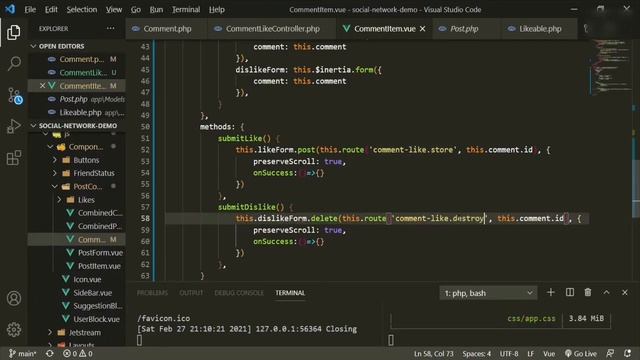The height and width of the screenshot is (360, 640).
Task: Open the Extensions view
Action: coord(14,158)
